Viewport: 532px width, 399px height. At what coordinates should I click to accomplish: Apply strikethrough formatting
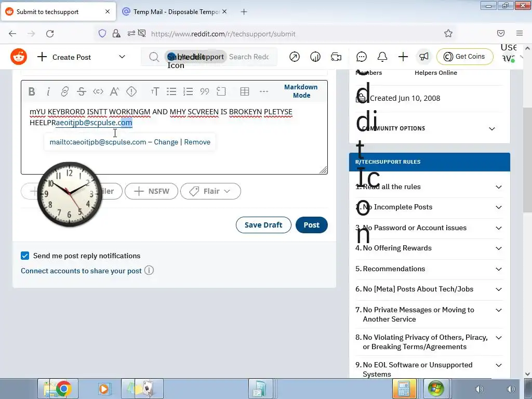coord(82,91)
